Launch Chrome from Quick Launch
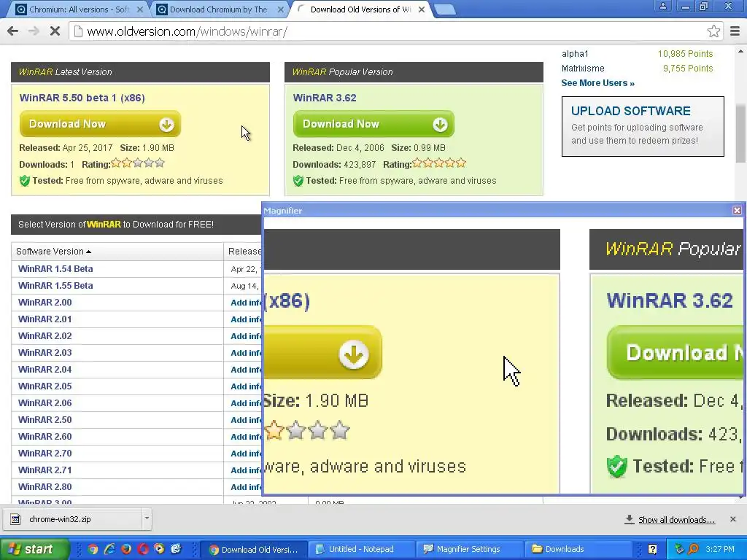The image size is (747, 560). click(x=93, y=549)
